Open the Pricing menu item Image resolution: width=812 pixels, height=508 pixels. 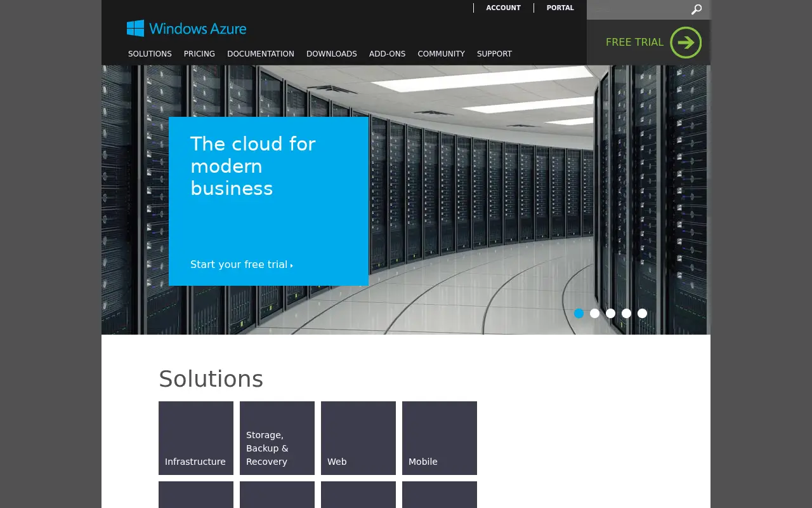click(199, 54)
